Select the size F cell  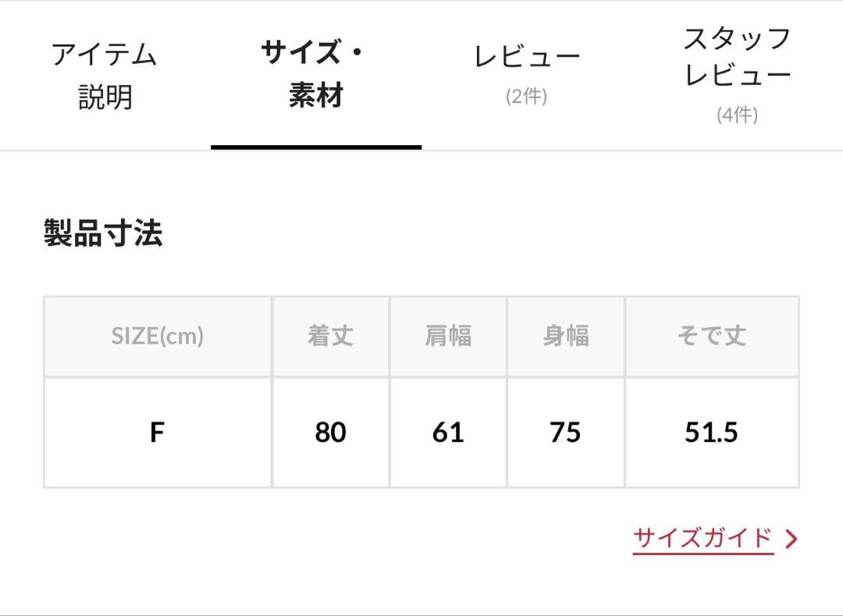158,433
